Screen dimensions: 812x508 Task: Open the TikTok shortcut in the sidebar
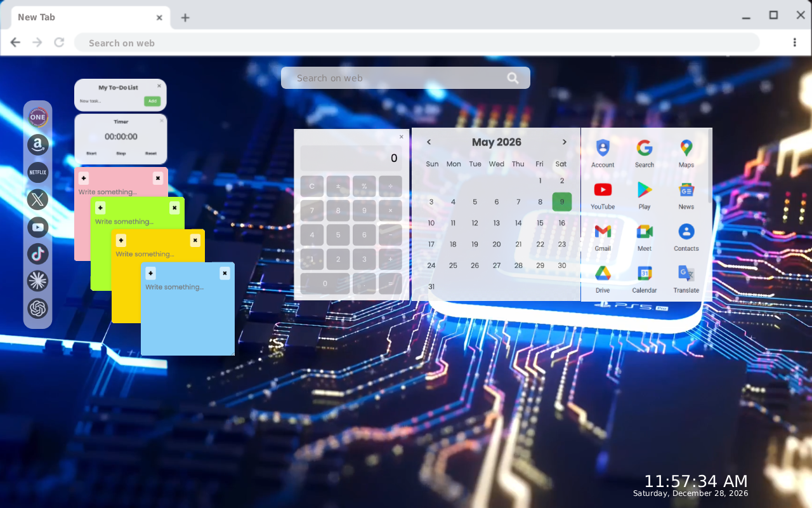click(38, 254)
